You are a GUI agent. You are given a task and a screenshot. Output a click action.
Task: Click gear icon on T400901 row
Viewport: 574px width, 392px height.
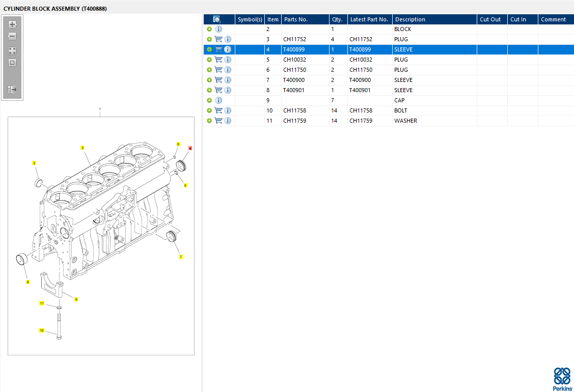[209, 90]
